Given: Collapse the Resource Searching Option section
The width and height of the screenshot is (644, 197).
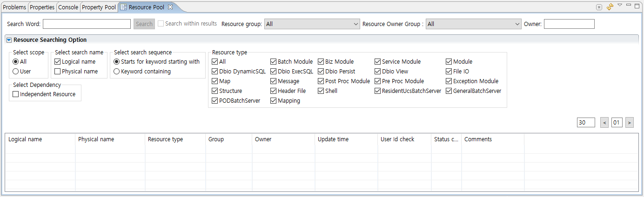Looking at the screenshot, I should (9, 40).
